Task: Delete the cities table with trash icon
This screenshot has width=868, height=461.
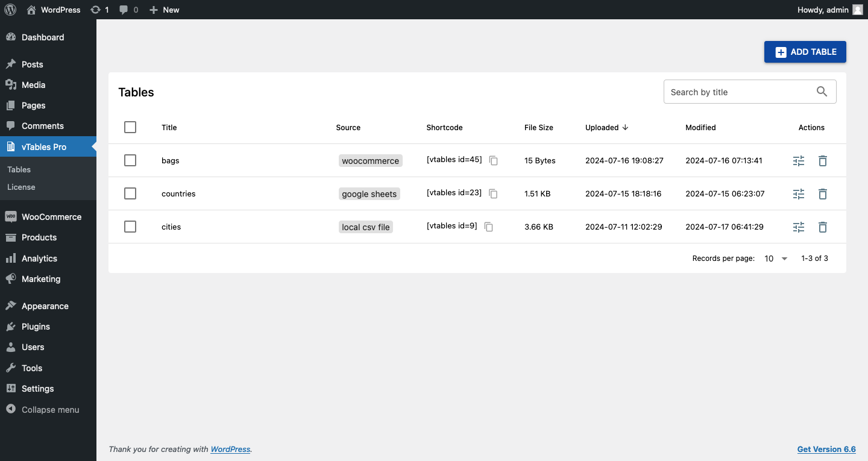Action: pos(823,227)
